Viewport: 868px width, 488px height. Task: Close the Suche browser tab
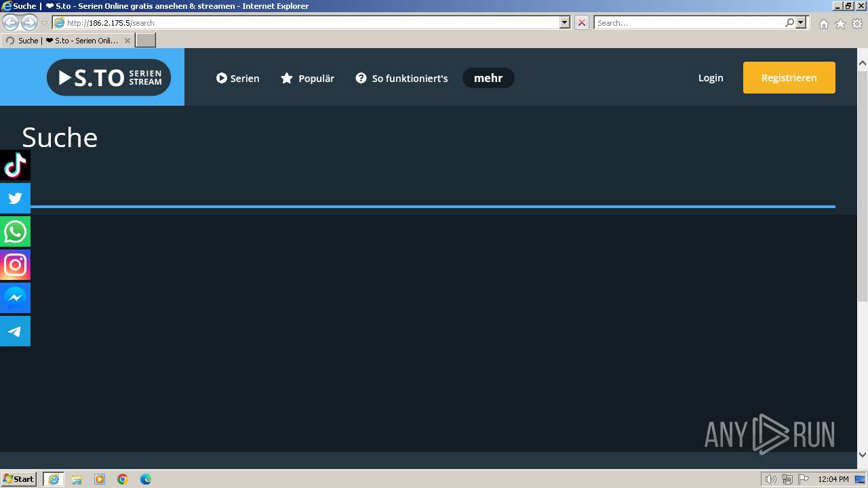[127, 41]
